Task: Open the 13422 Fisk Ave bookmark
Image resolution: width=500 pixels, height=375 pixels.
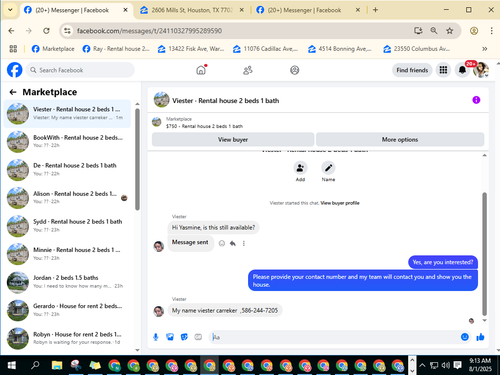Action: click(191, 49)
